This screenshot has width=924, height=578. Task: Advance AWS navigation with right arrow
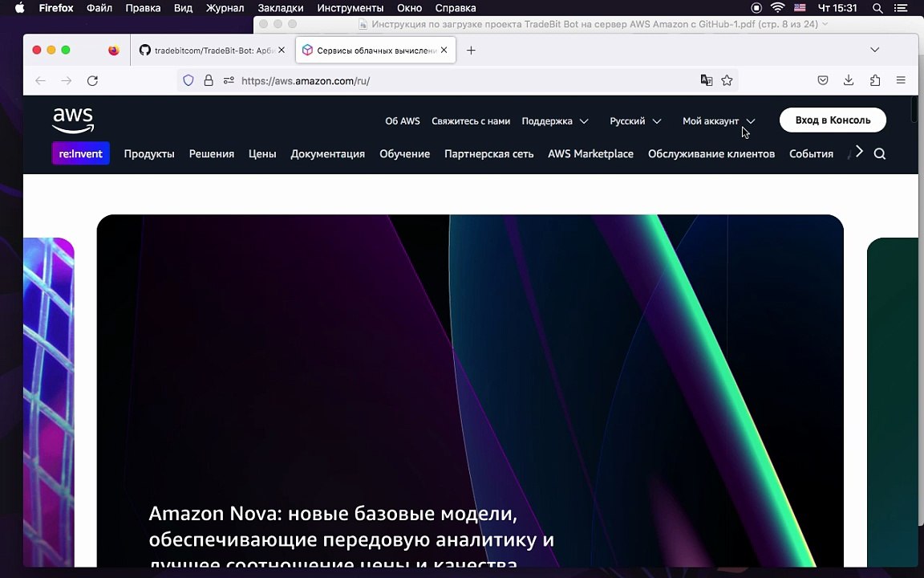[x=860, y=153]
